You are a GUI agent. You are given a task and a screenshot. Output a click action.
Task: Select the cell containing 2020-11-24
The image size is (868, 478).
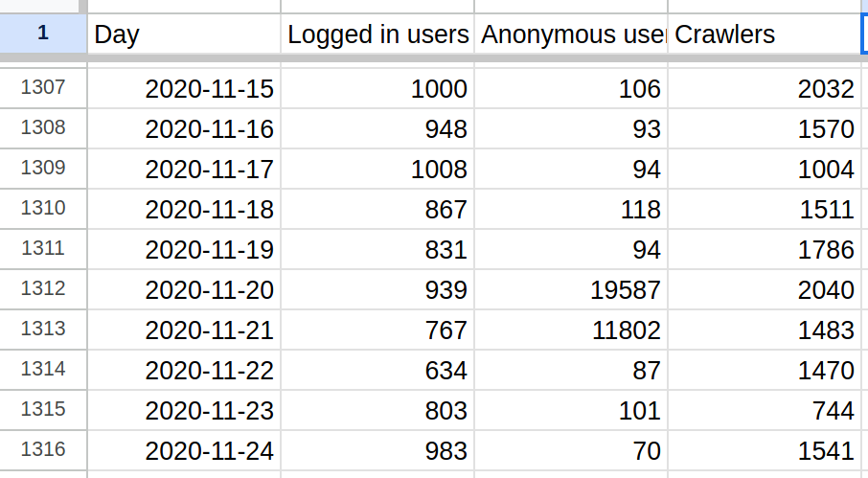coord(184,450)
